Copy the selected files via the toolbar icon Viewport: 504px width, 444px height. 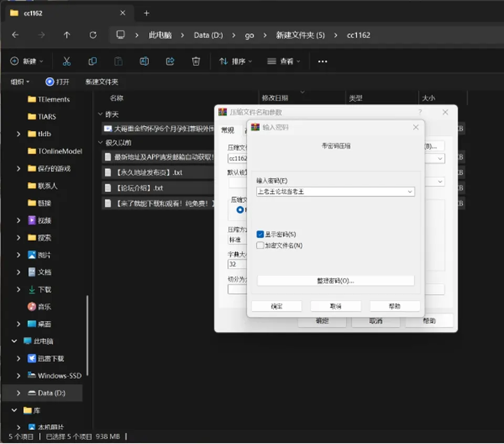click(x=92, y=61)
